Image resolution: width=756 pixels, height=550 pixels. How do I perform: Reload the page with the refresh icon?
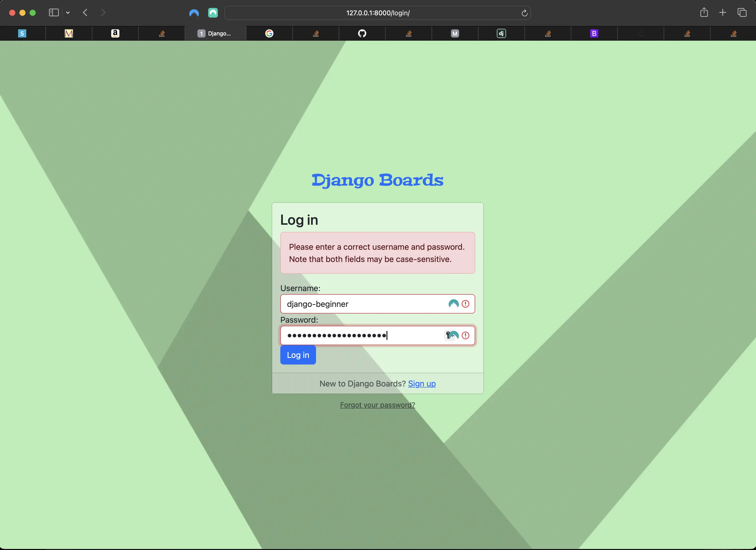524,13
